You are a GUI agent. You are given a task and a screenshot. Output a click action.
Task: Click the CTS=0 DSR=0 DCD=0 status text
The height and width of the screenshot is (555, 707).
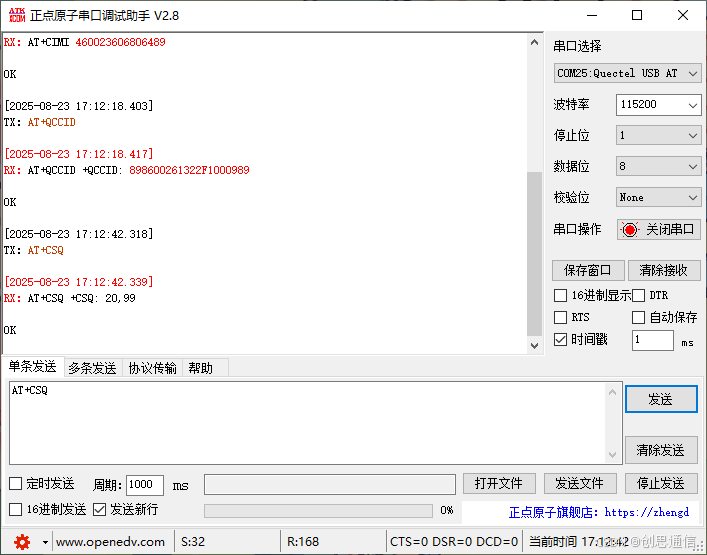click(x=454, y=541)
